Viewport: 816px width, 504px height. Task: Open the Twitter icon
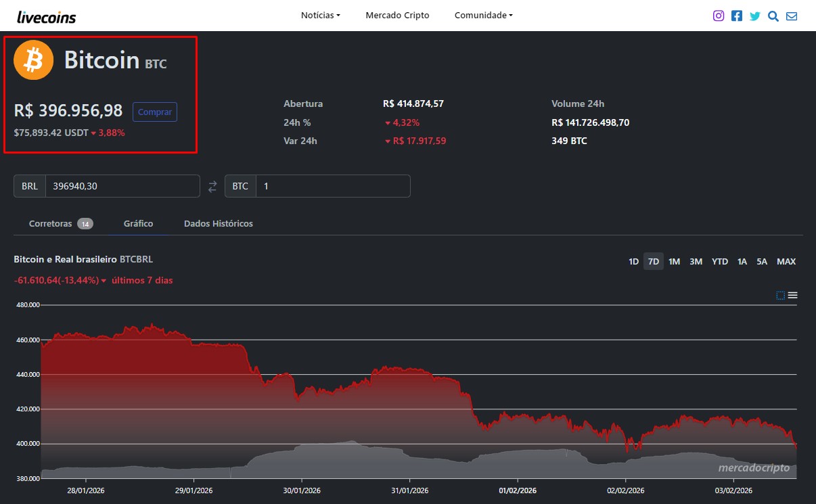point(754,15)
